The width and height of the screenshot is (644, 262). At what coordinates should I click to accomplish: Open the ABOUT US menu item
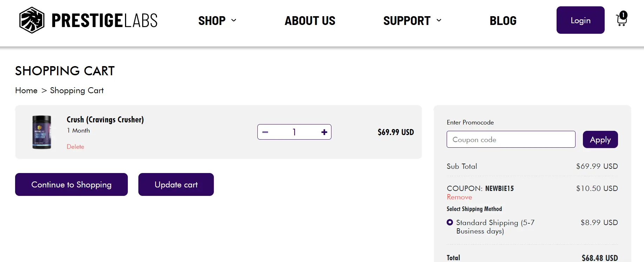pyautogui.click(x=310, y=21)
